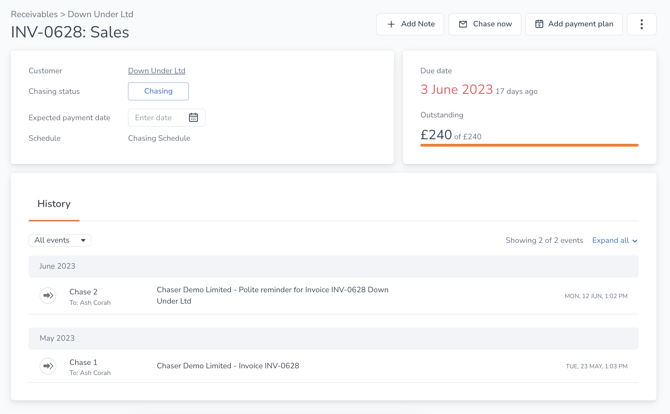The width and height of the screenshot is (670, 414).
Task: Open the Down Under Ltd customer link
Action: 156,71
